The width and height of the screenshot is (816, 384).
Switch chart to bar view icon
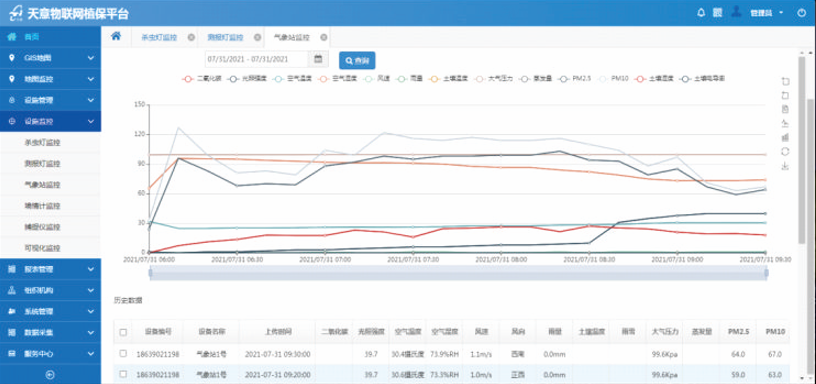pos(786,138)
